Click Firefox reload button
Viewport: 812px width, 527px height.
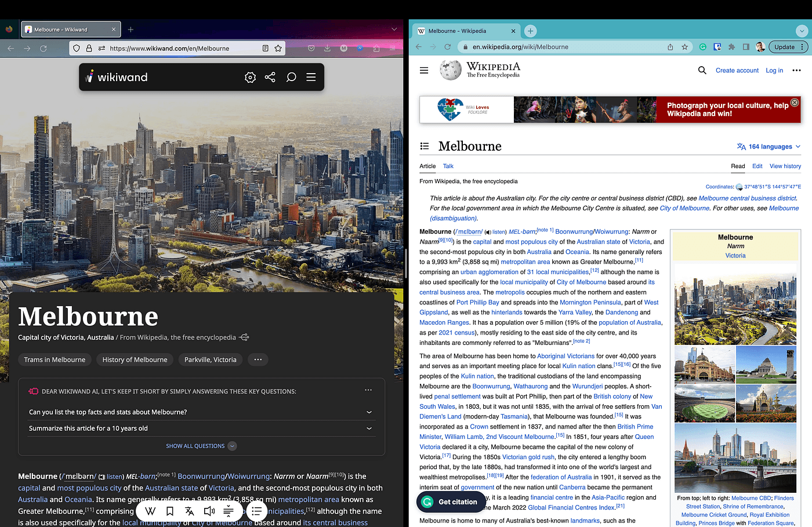[43, 48]
